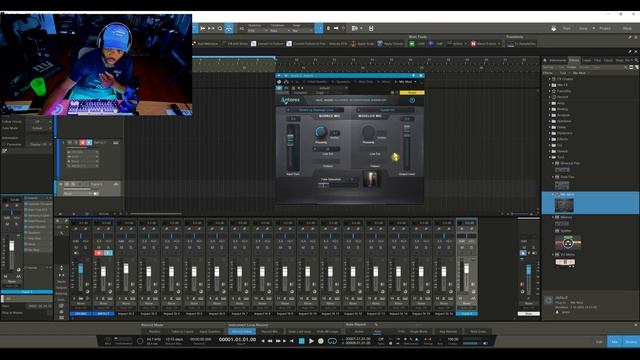Pin the Mic Mod plugin window
Viewport: 640px width, 360px height.
413,76
